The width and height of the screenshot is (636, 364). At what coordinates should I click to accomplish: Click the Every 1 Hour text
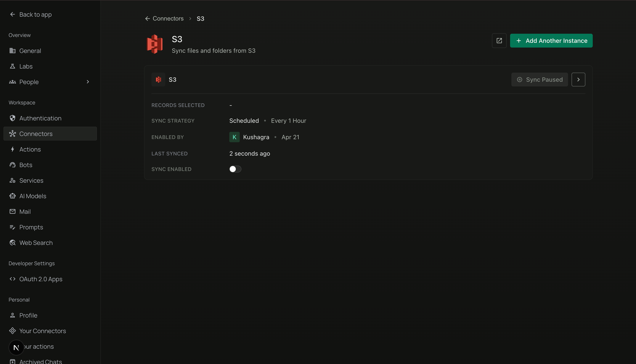tap(289, 121)
